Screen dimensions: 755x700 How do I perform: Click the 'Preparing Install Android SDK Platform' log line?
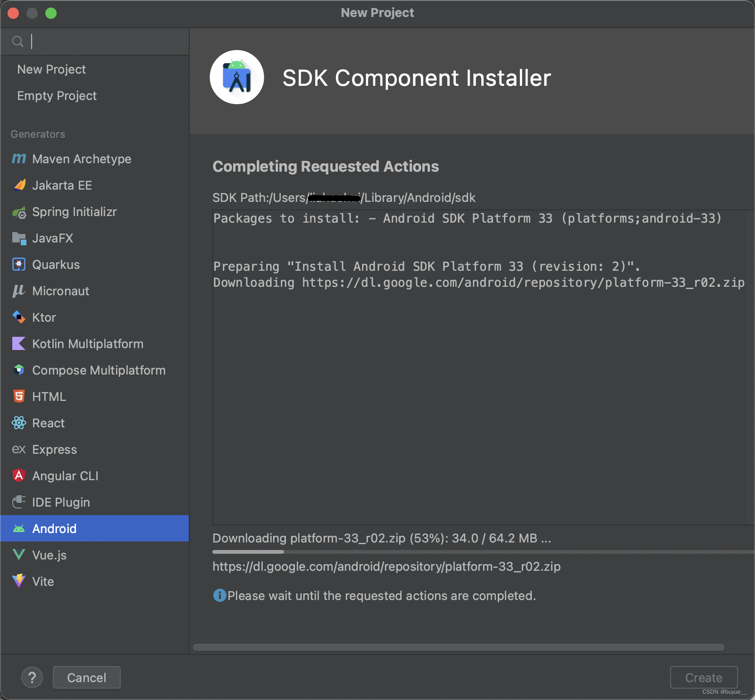(x=427, y=267)
